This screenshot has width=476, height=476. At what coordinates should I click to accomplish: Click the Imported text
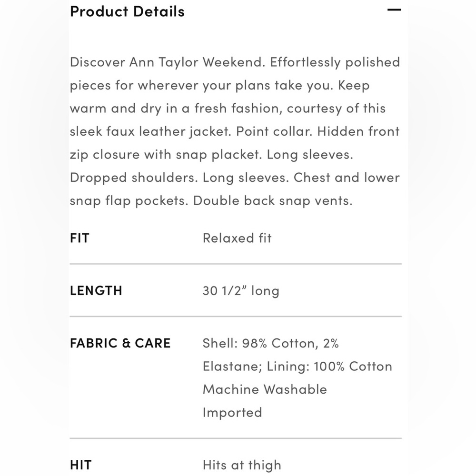click(x=232, y=412)
